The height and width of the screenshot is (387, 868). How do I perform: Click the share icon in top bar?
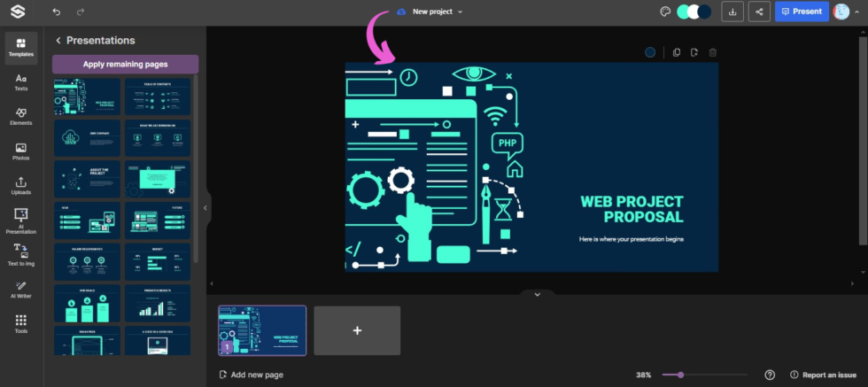759,12
